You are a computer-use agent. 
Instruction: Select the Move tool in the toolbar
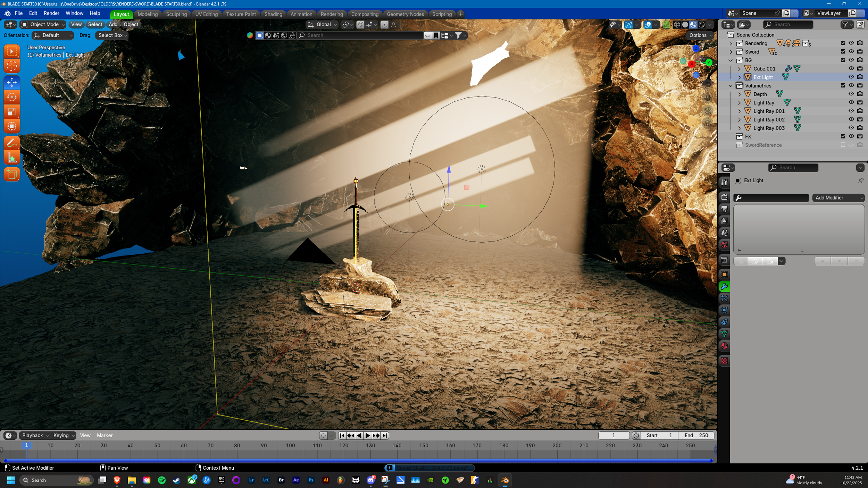[12, 82]
